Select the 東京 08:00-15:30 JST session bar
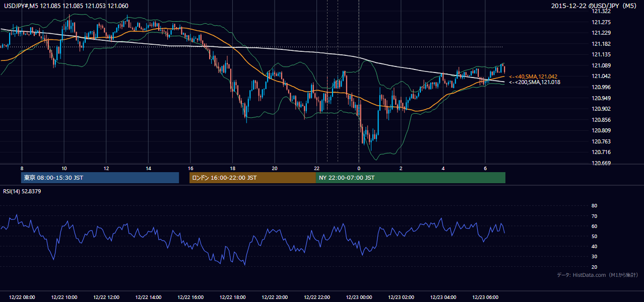644x302 pixels. [x=100, y=178]
